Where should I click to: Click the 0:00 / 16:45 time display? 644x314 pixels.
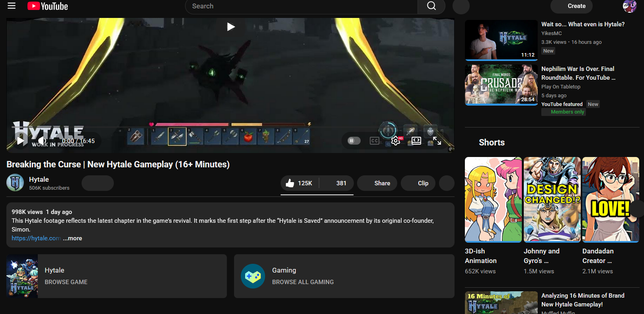78,141
